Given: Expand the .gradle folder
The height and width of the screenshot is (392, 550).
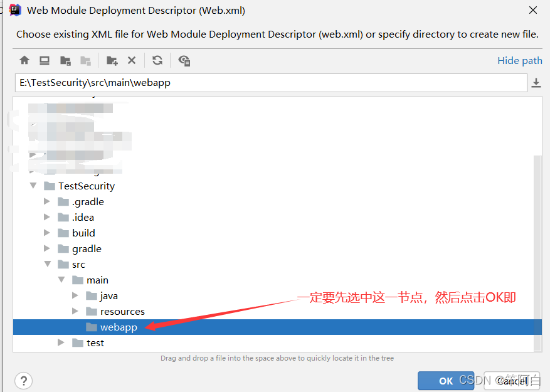Looking at the screenshot, I should click(x=46, y=201).
